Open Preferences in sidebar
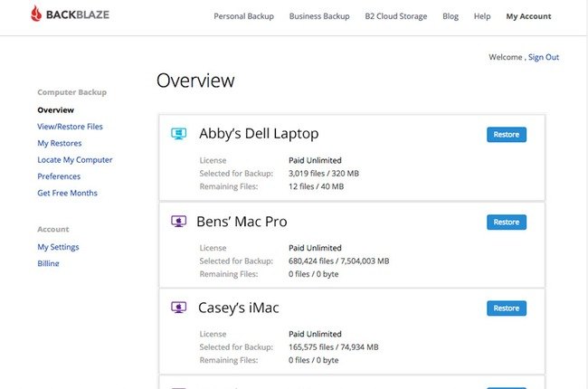This screenshot has height=389, width=588. point(59,176)
